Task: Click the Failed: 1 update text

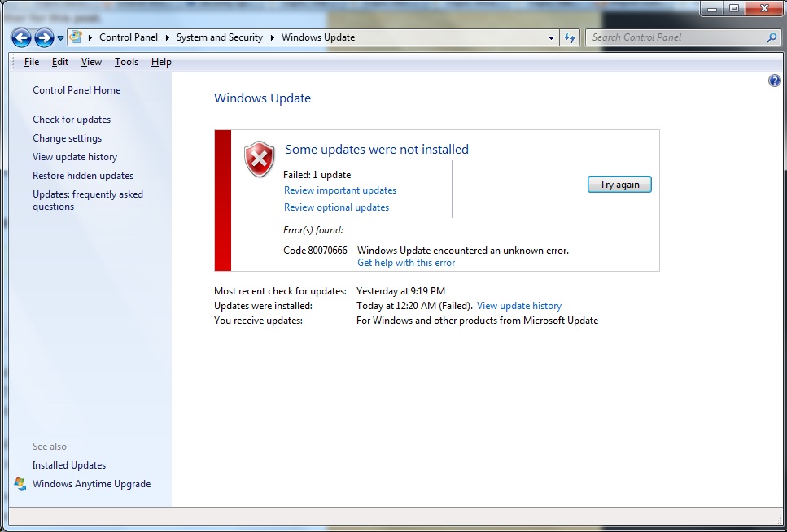Action: point(317,175)
